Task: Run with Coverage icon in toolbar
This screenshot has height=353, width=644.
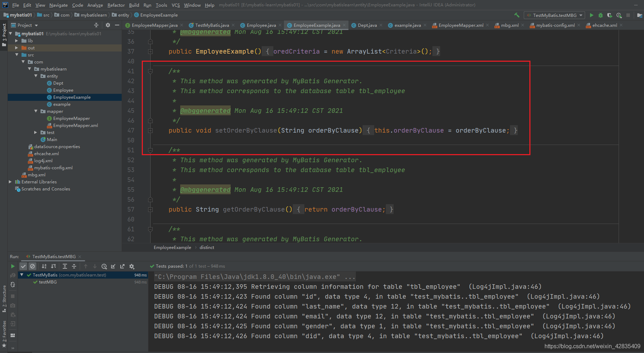Action: pos(610,15)
